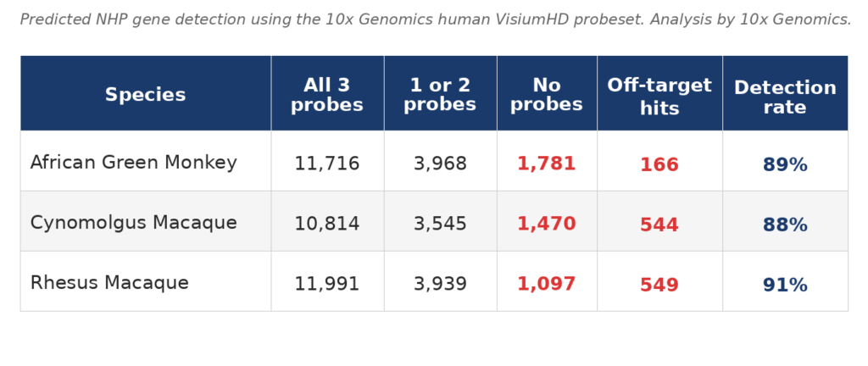Select the 11,991 cell value
868x366 pixels.
[x=327, y=285]
